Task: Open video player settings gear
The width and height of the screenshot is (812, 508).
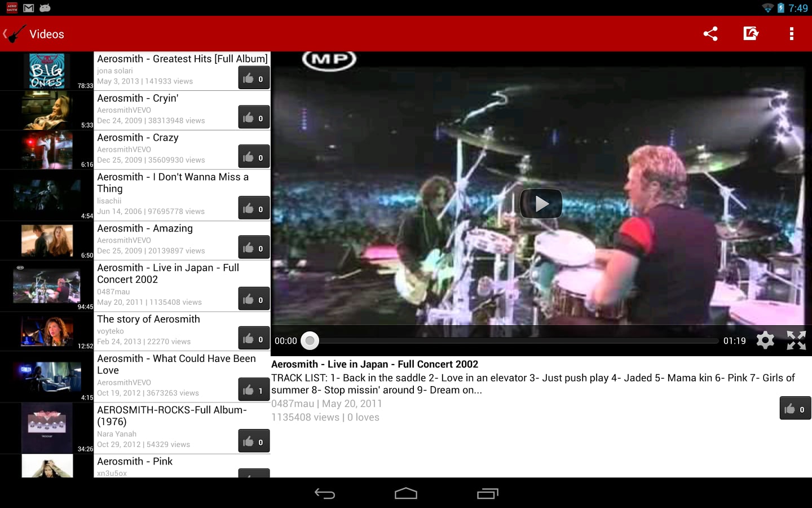Action: click(x=765, y=340)
